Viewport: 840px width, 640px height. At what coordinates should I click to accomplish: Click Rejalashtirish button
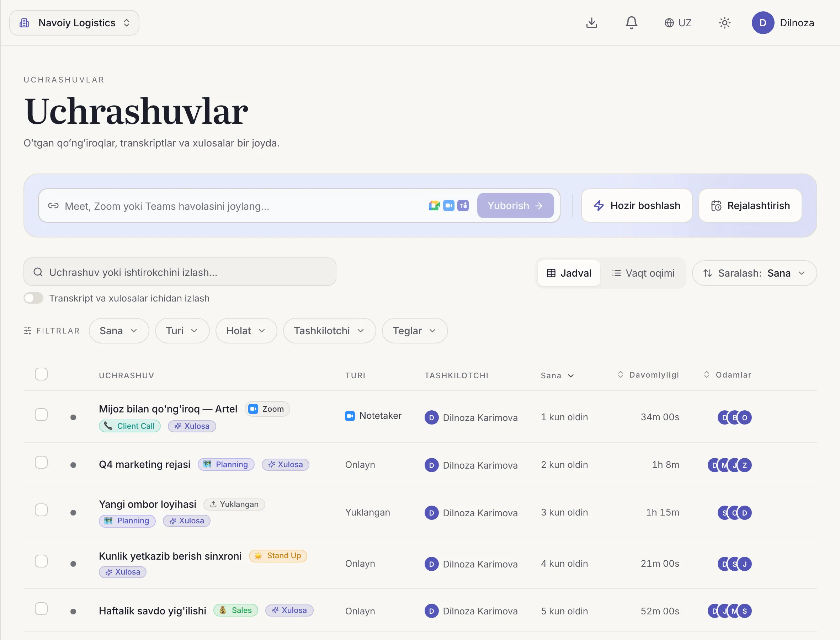coord(750,206)
